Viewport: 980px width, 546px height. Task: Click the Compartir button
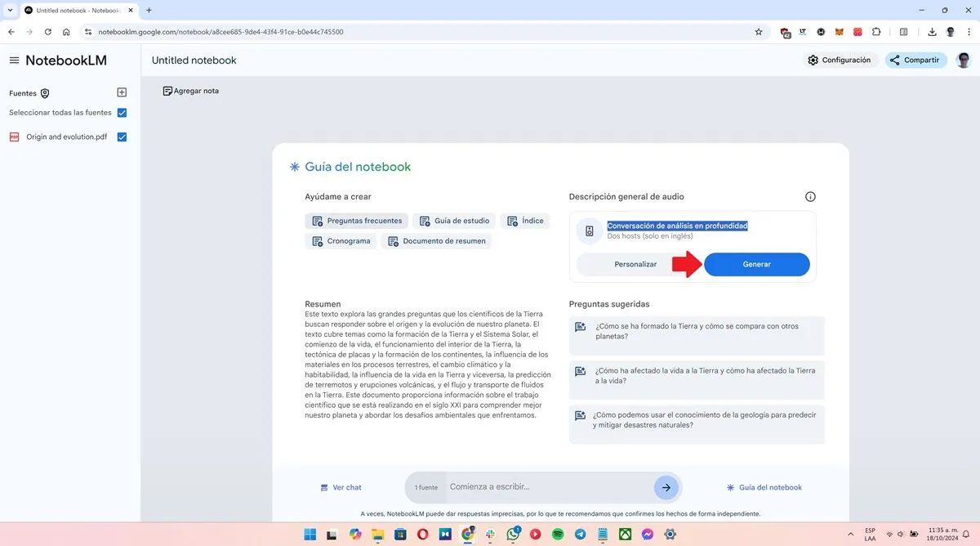point(915,60)
